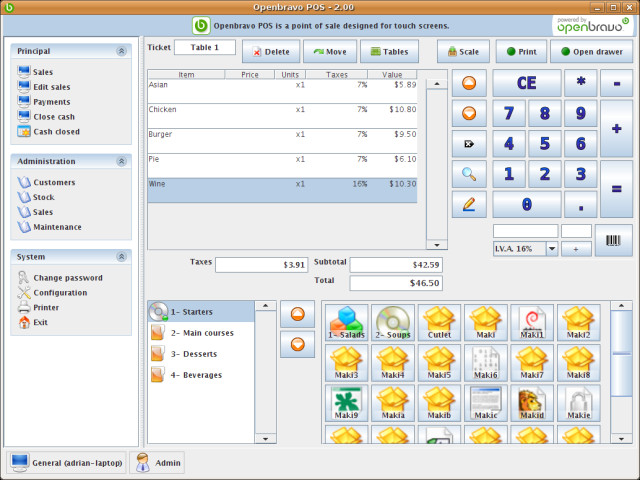Select 4- Beverages category
This screenshot has height=480, width=640.
[201, 375]
